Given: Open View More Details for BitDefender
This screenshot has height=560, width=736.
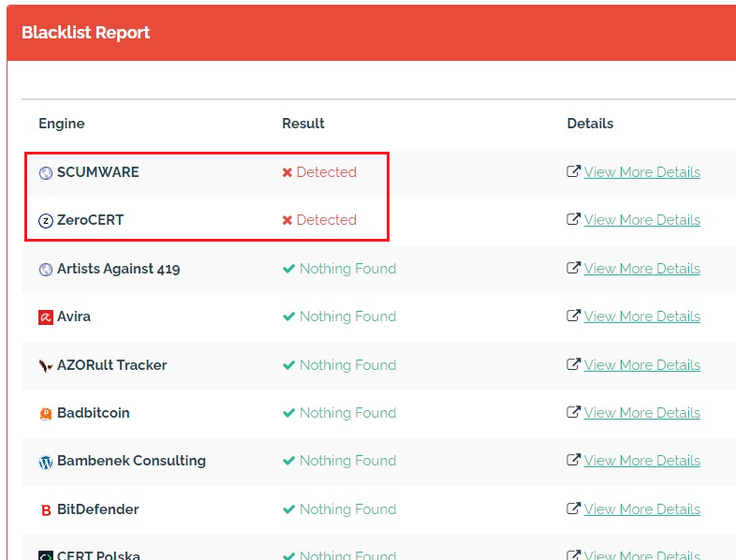Looking at the screenshot, I should tap(642, 509).
